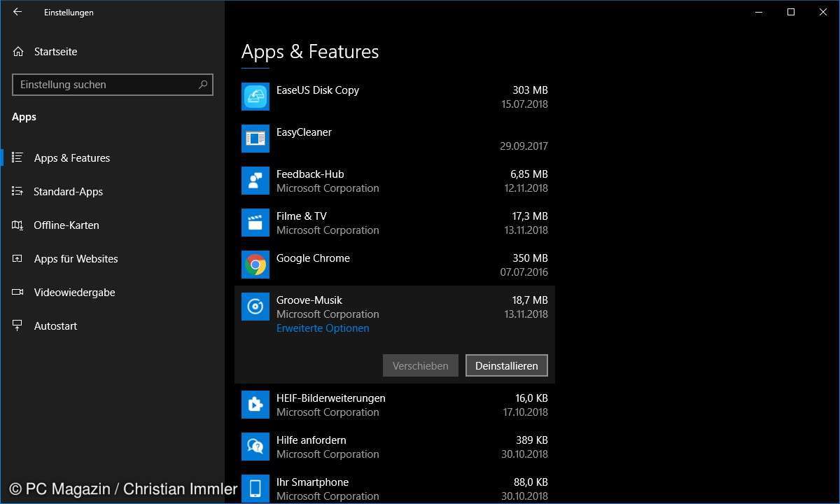Select Standard-Apps sidebar icon
The height and width of the screenshot is (504, 840).
(x=17, y=191)
